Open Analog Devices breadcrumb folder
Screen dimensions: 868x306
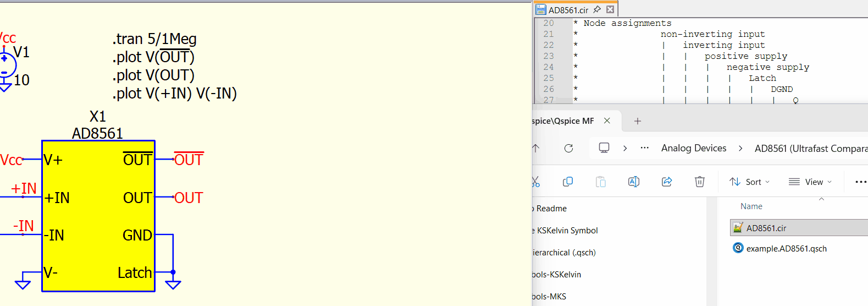point(694,148)
